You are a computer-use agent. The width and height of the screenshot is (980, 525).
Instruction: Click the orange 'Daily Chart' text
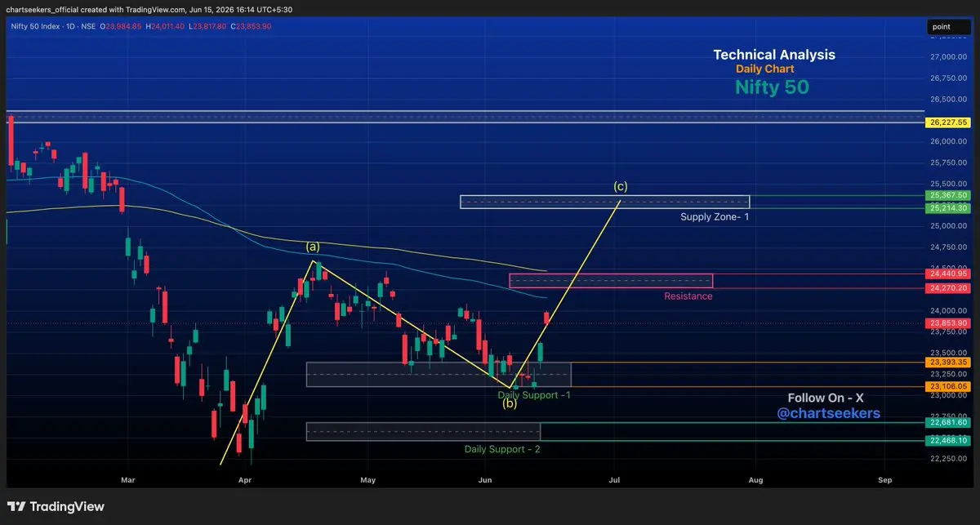click(764, 69)
